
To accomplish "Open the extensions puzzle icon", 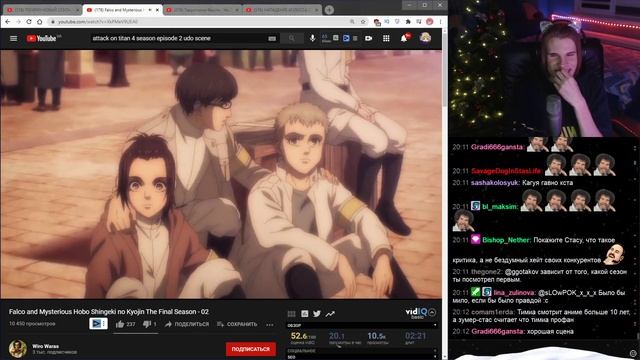I will pyautogui.click(x=408, y=22).
